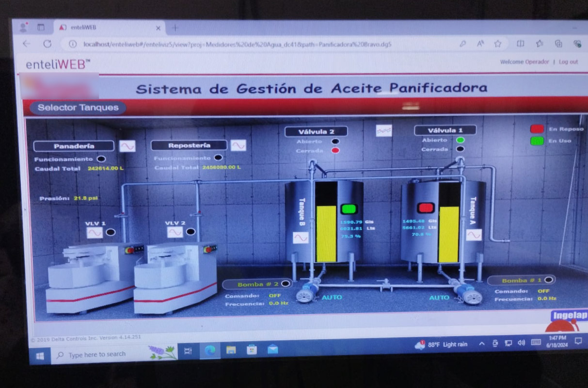The image size is (588, 388).
Task: Show hidden system tray icons chevron
Action: tap(482, 344)
